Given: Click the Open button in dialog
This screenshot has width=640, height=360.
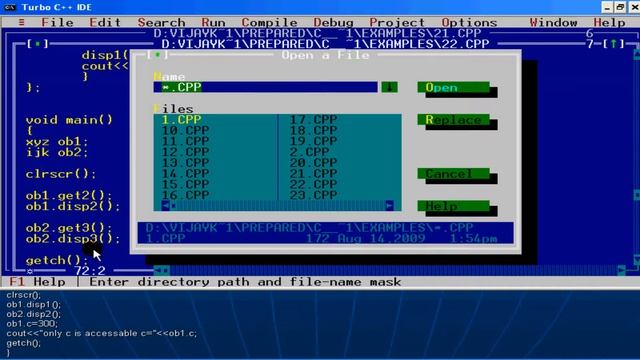Looking at the screenshot, I should tap(453, 87).
